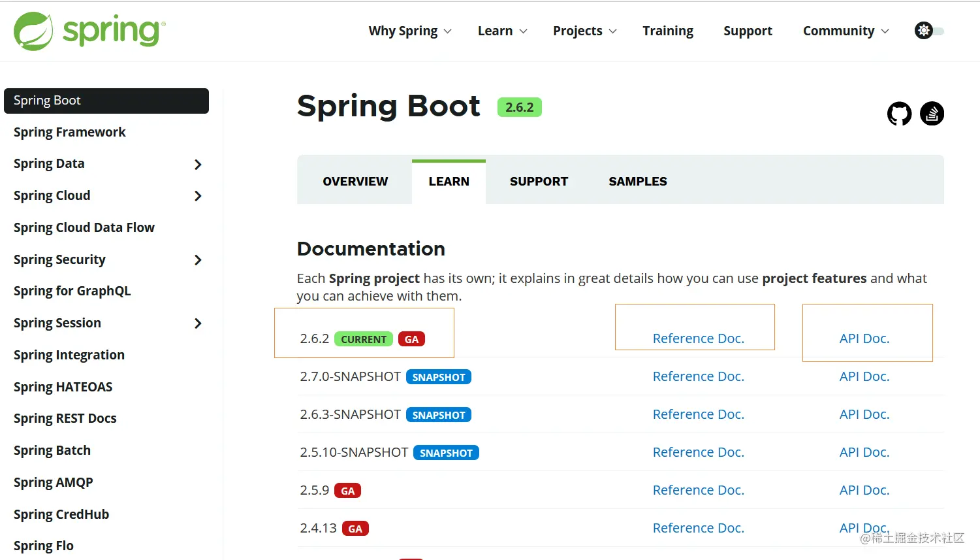Screen dimensions: 980x560
Task: Open the Support page from top navigation
Action: pyautogui.click(x=748, y=31)
